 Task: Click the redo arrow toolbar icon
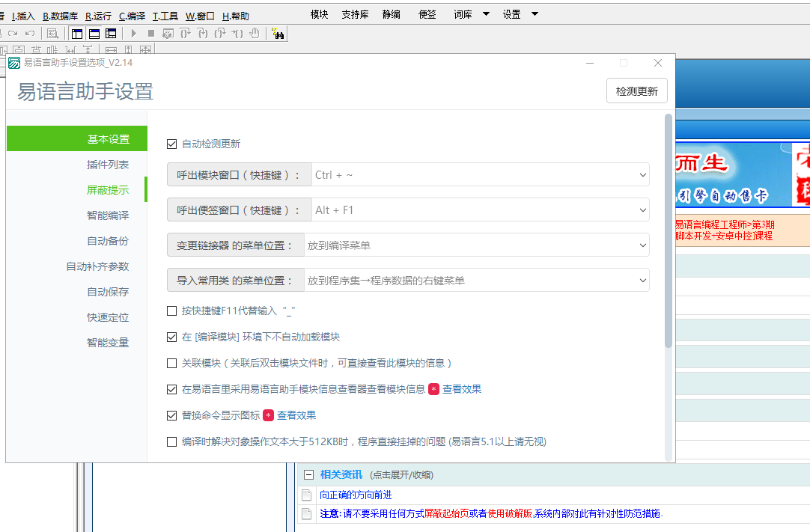(x=13, y=34)
